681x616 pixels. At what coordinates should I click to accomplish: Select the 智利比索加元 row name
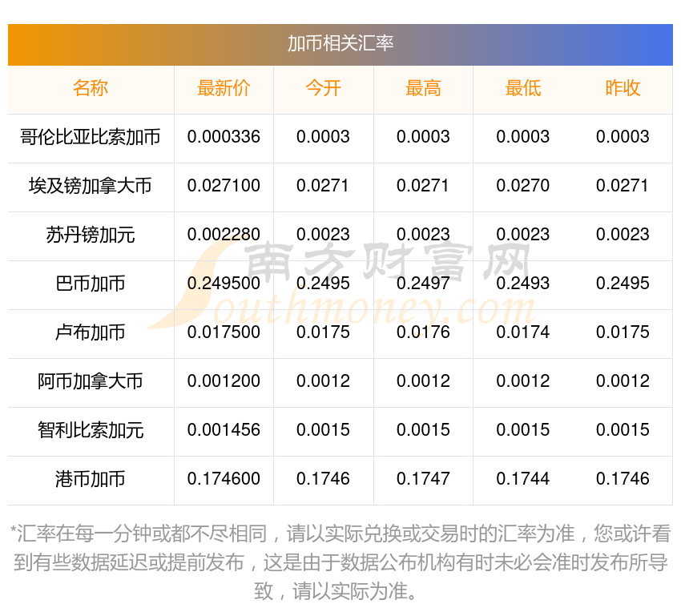91,430
